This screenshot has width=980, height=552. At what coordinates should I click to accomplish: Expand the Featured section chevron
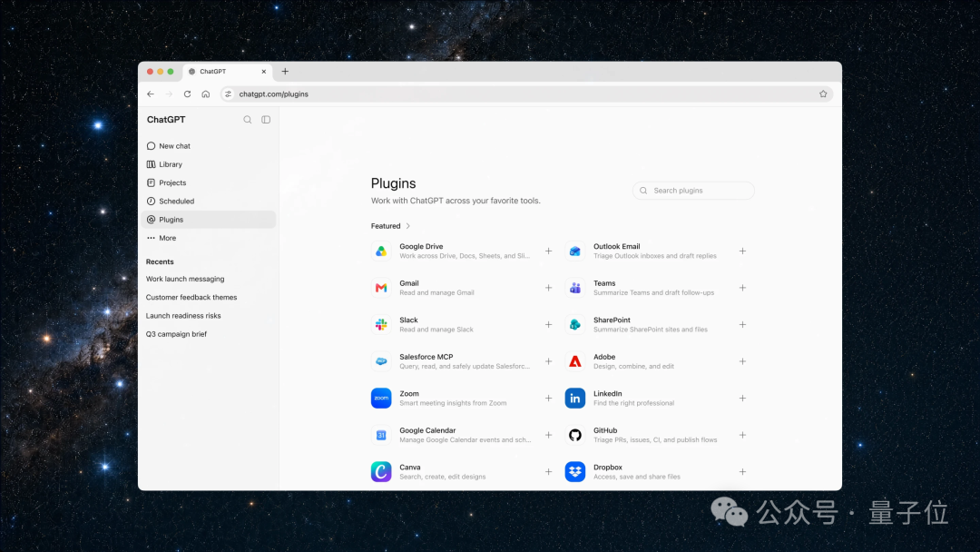point(408,226)
